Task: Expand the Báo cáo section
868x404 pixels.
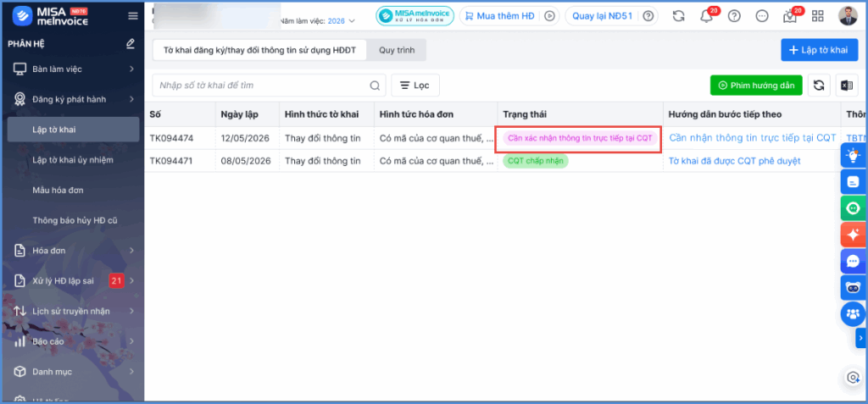Action: coord(73,341)
